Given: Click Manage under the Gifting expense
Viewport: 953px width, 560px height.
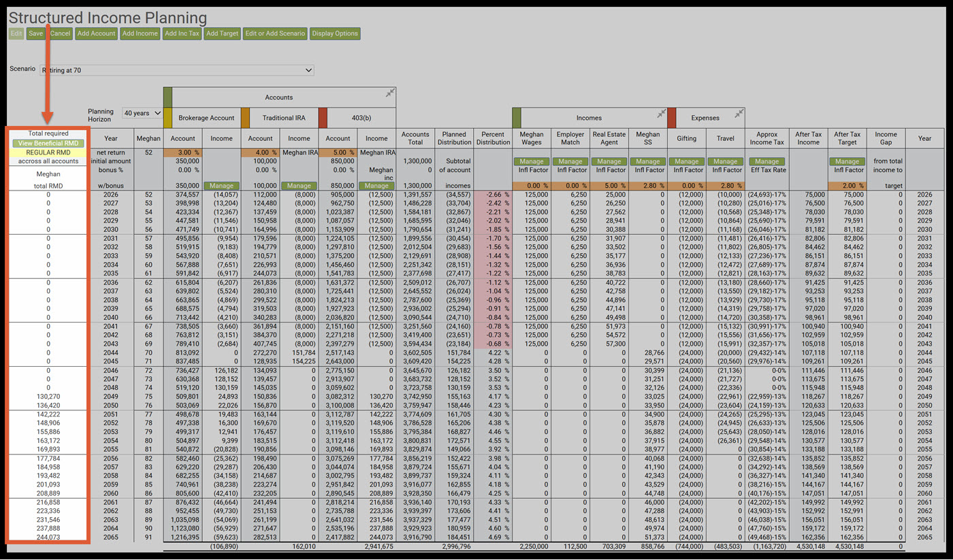Looking at the screenshot, I should click(687, 162).
